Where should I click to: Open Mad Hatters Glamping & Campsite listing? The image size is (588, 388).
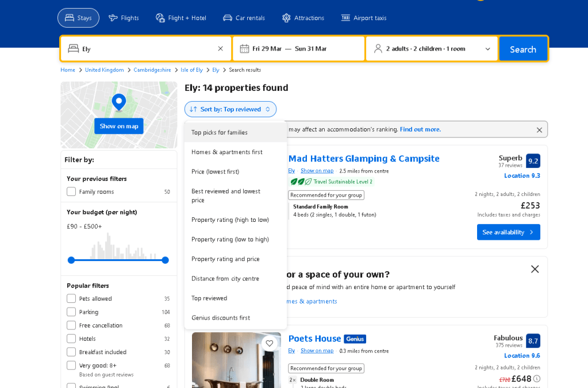(364, 159)
